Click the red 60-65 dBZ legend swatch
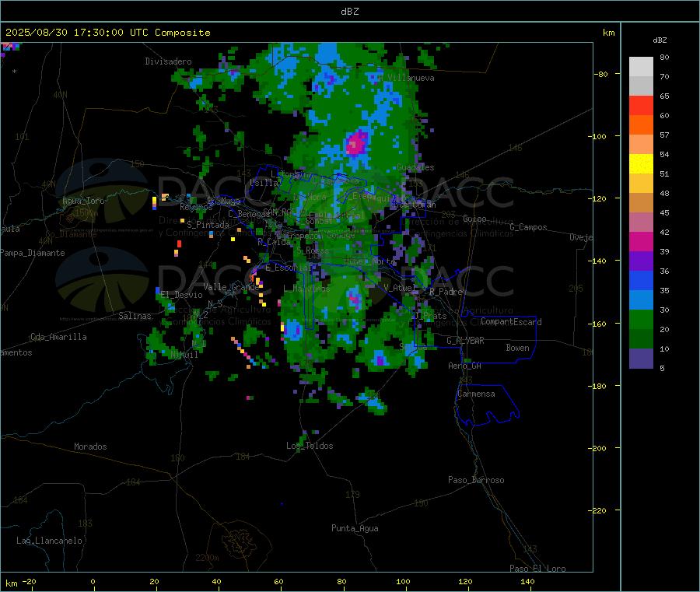The image size is (700, 592). pyautogui.click(x=641, y=105)
